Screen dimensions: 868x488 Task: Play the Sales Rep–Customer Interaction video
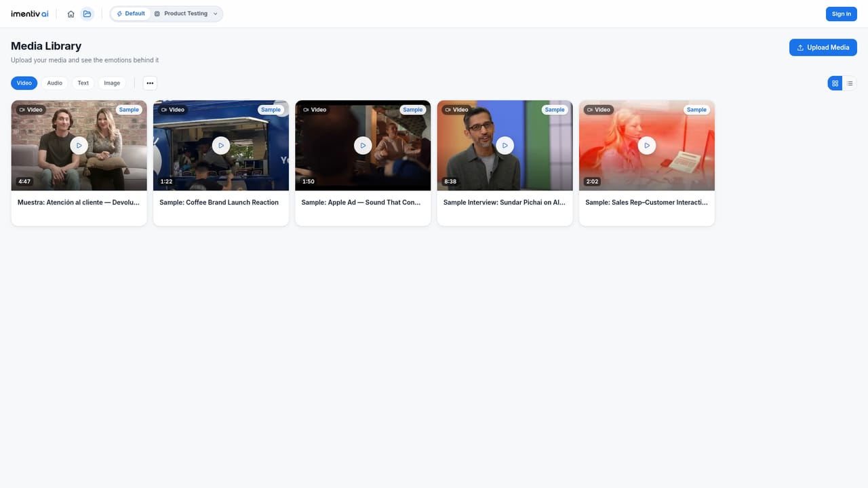[x=647, y=145]
